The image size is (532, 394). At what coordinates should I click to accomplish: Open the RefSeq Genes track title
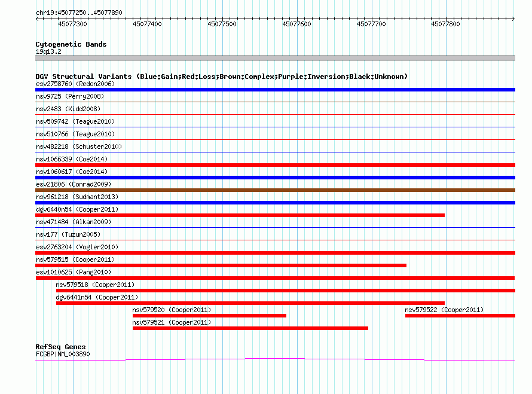[x=60, y=347]
